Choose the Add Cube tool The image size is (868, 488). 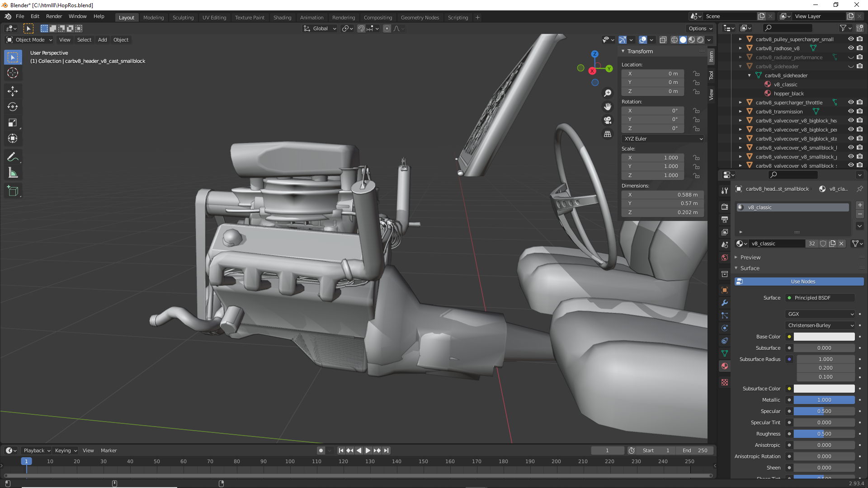click(x=13, y=191)
